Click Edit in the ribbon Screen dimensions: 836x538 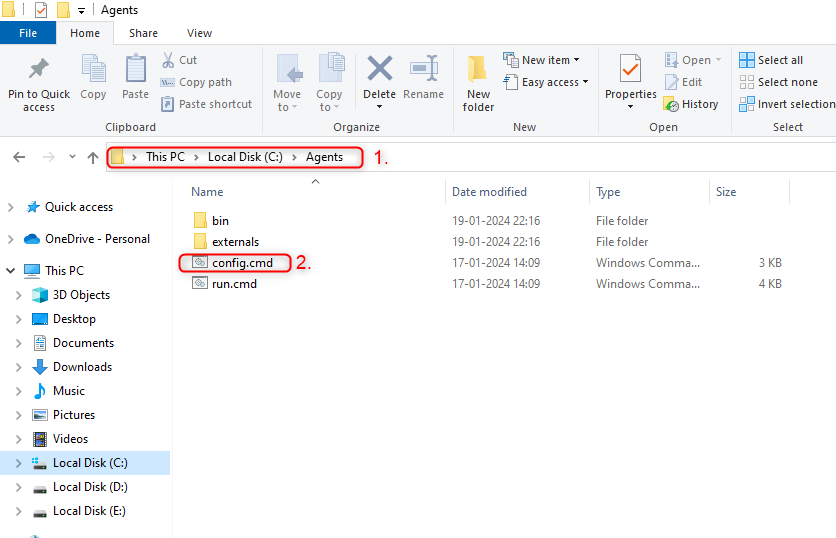[x=684, y=82]
